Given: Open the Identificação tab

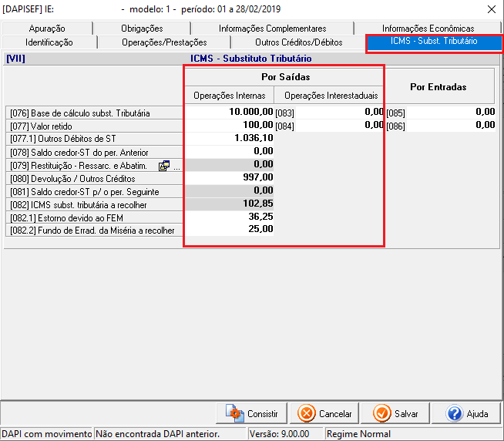Looking at the screenshot, I should pyautogui.click(x=49, y=42).
